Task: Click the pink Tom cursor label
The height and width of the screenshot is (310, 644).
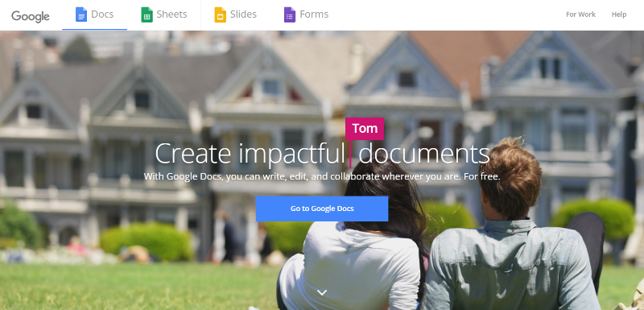Action: (365, 129)
